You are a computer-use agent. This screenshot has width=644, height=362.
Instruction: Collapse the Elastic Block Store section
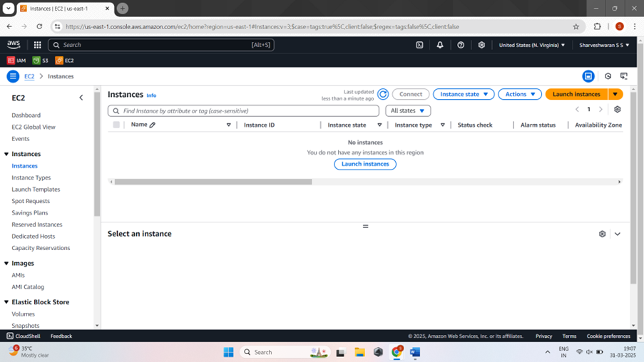6,302
